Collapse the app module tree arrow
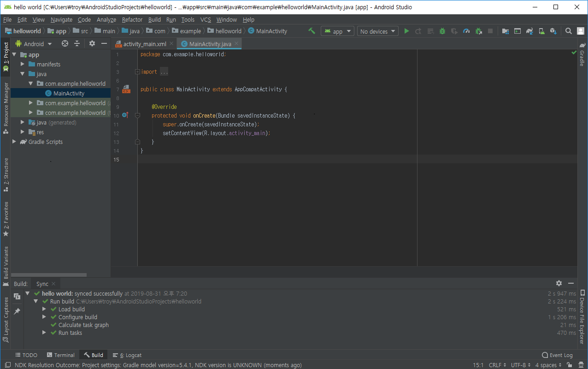The height and width of the screenshot is (369, 588). coord(14,54)
